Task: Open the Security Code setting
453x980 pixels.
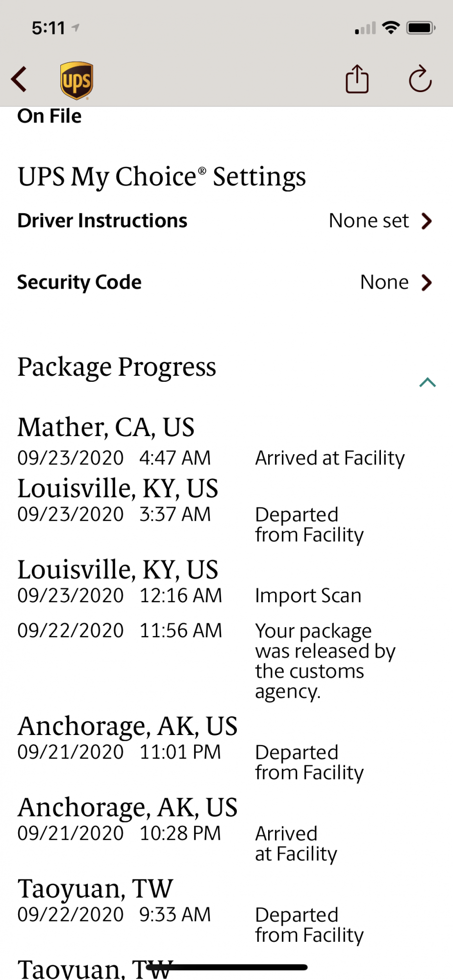Action: [79, 283]
